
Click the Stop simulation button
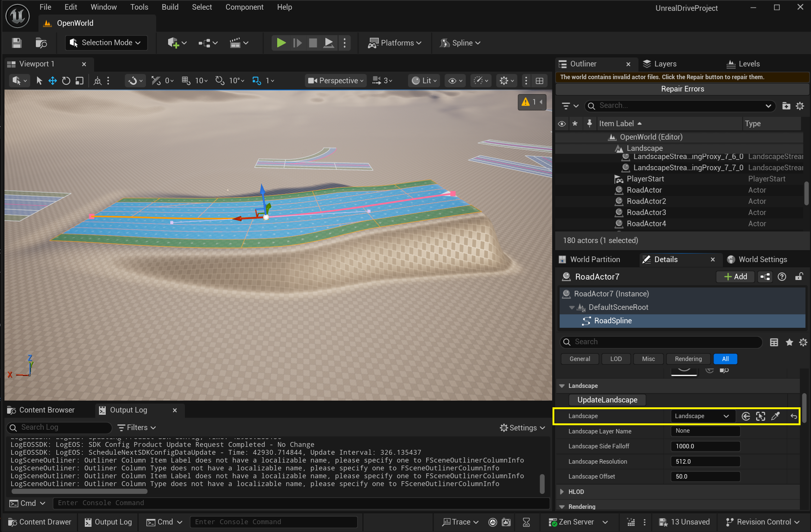pos(313,43)
